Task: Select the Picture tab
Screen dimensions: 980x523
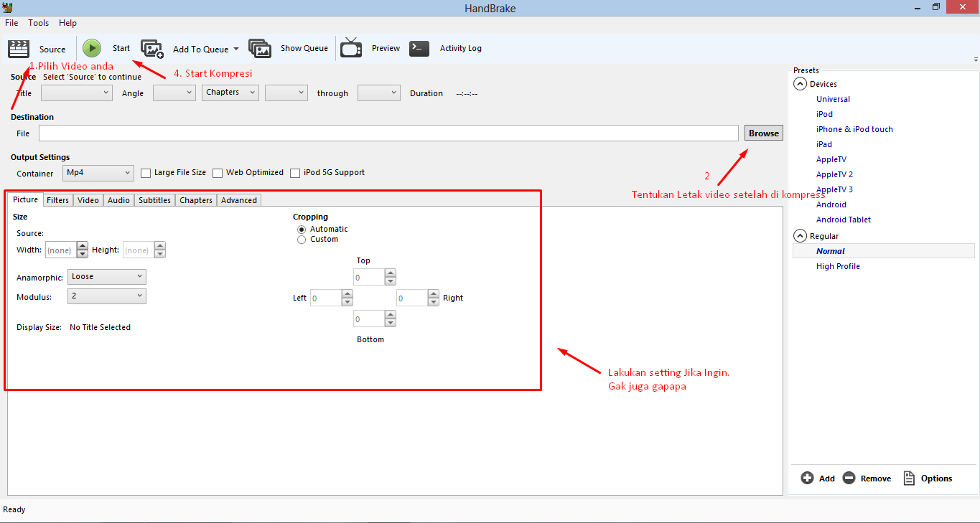Action: pyautogui.click(x=26, y=199)
